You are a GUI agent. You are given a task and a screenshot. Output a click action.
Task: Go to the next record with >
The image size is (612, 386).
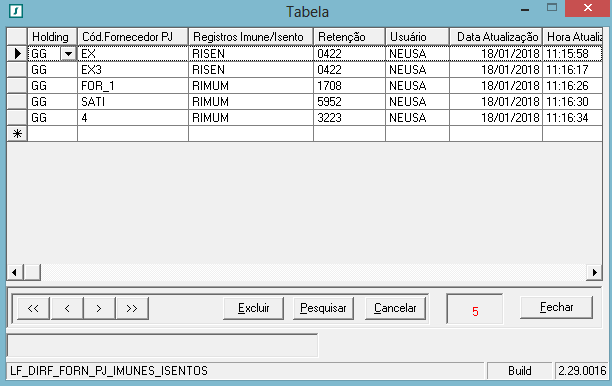(99, 308)
